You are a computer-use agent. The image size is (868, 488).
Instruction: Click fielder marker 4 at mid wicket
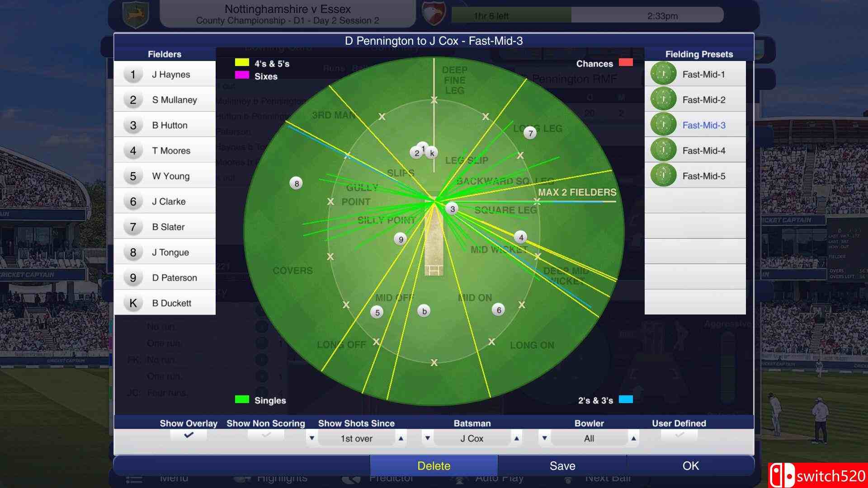coord(521,237)
